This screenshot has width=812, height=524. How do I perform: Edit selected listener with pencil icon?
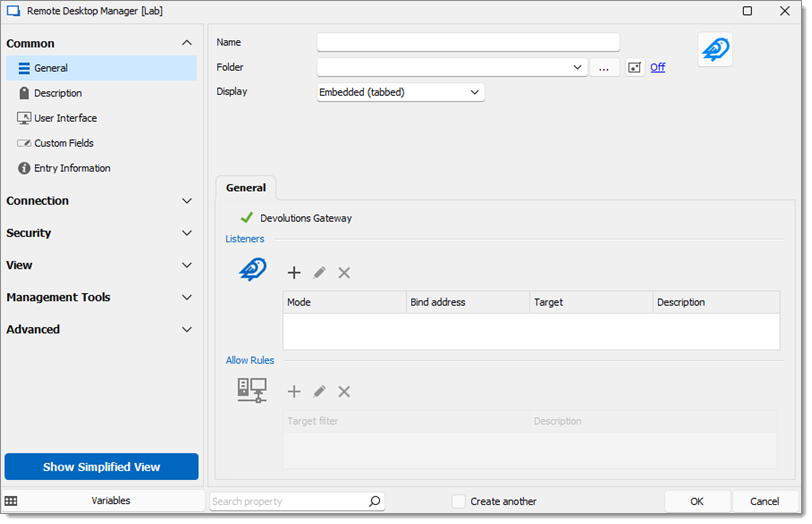(319, 272)
